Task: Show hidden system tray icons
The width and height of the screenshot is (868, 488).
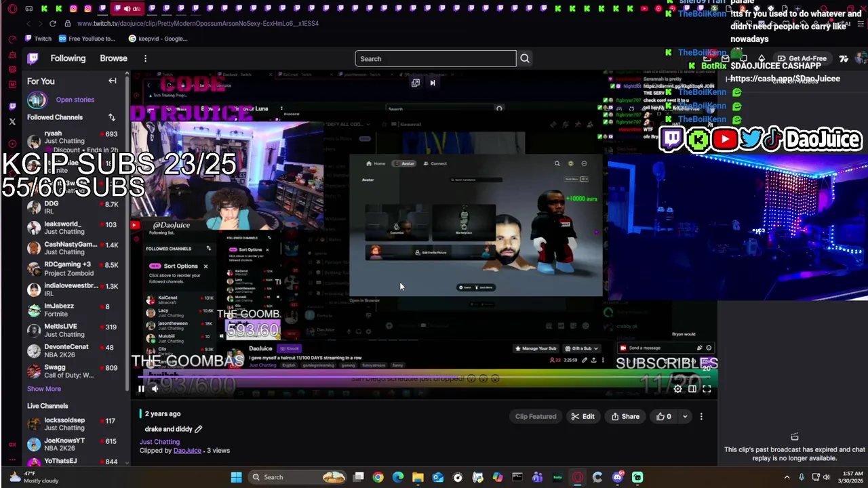Action: click(787, 477)
